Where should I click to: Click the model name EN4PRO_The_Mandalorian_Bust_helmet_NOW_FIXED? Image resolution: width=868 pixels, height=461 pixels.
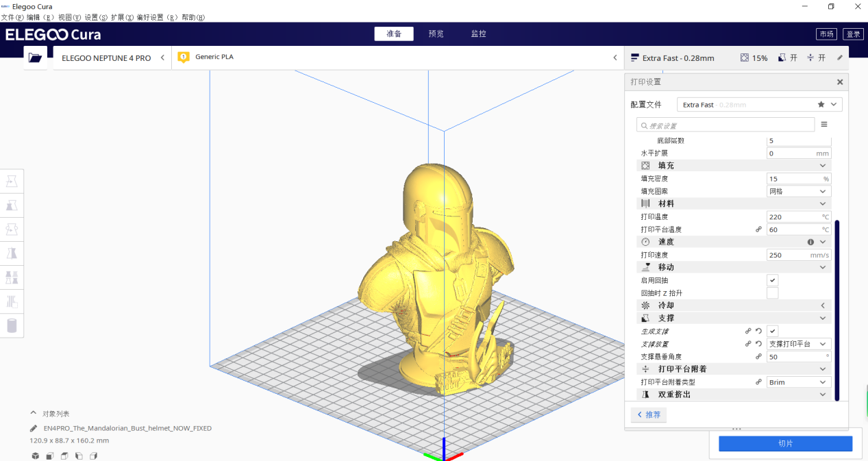coord(127,428)
